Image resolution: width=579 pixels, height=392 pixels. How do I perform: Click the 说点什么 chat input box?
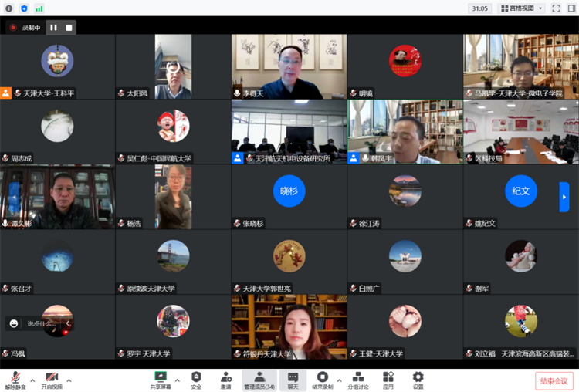coord(42,324)
